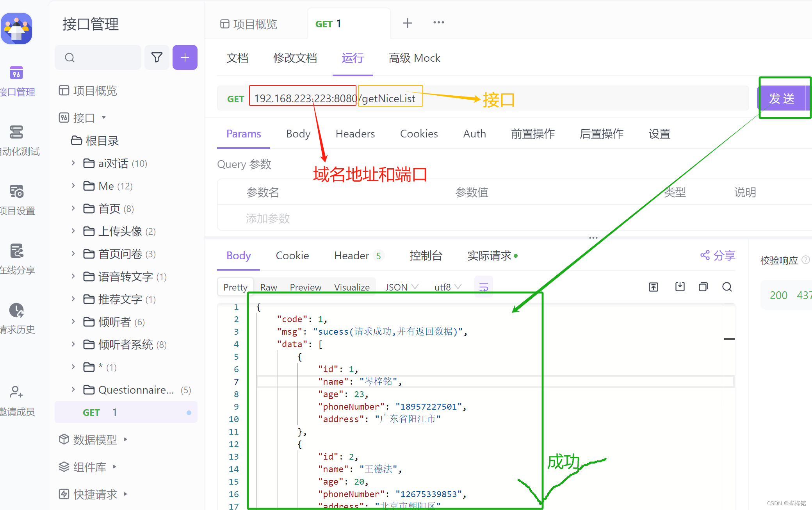Open the 修改文档 tab
Screen dimensions: 812x510
click(295, 58)
